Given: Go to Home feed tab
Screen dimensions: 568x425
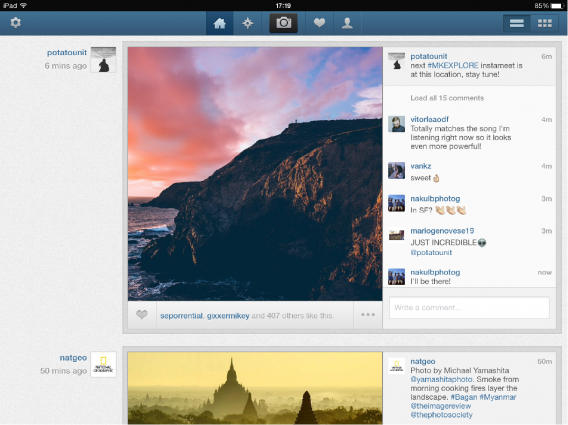Looking at the screenshot, I should point(220,23).
